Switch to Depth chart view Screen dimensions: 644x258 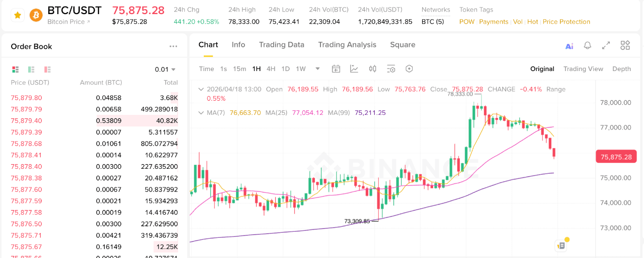621,69
